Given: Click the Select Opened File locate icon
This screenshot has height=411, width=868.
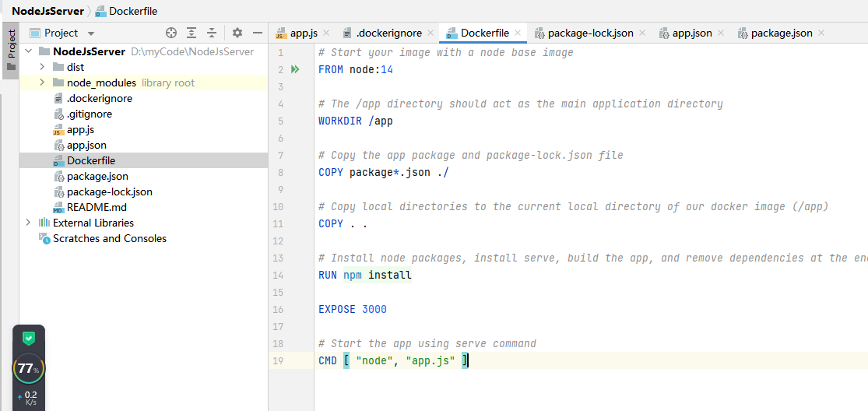Looking at the screenshot, I should (172, 33).
